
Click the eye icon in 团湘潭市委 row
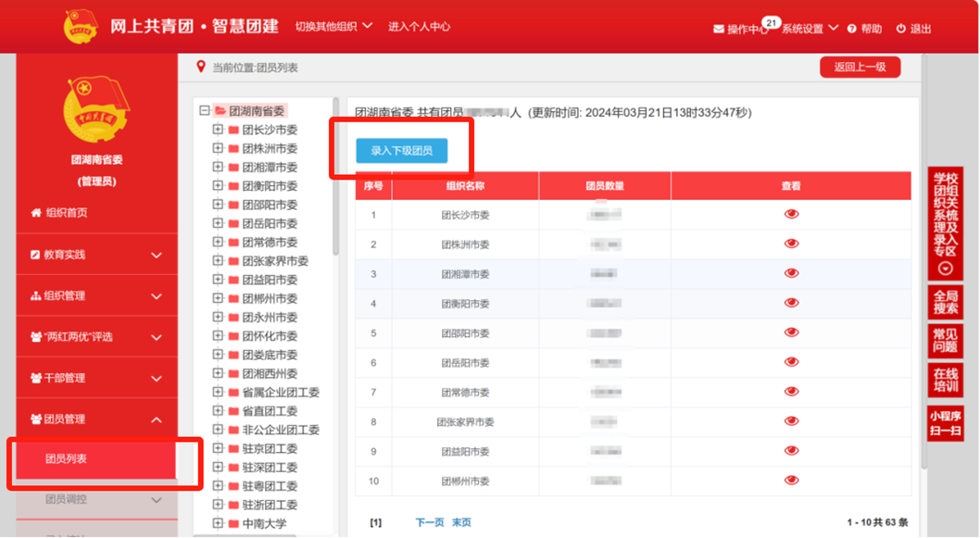click(791, 273)
